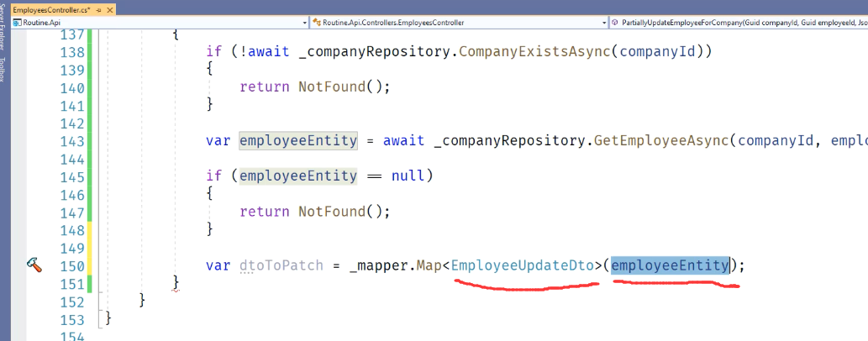This screenshot has width=868, height=341.
Task: Click the closing brace with red squiggle on line 151
Action: (x=176, y=282)
